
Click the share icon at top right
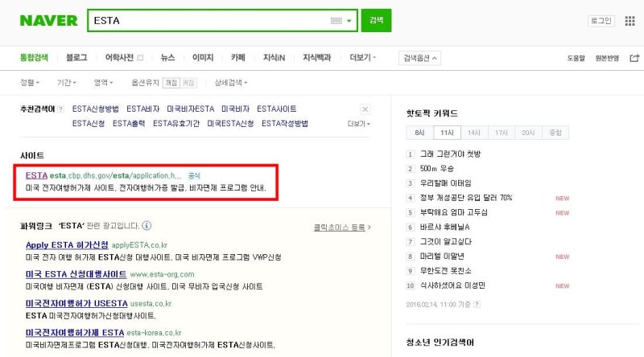[x=634, y=58]
